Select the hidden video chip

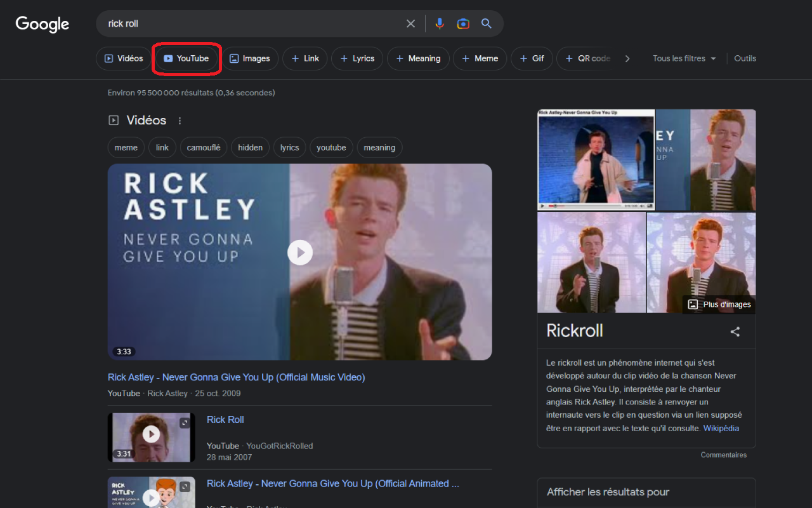pos(250,147)
